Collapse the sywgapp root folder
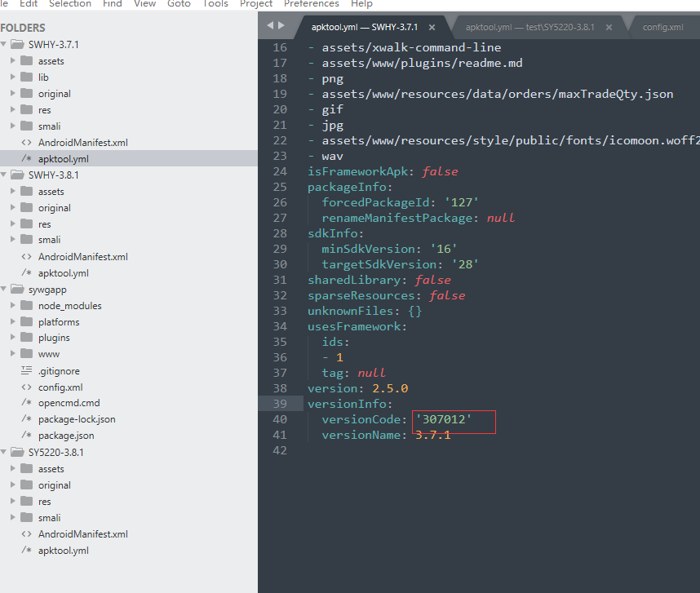Screen dimensions: 700x593 tap(3, 289)
